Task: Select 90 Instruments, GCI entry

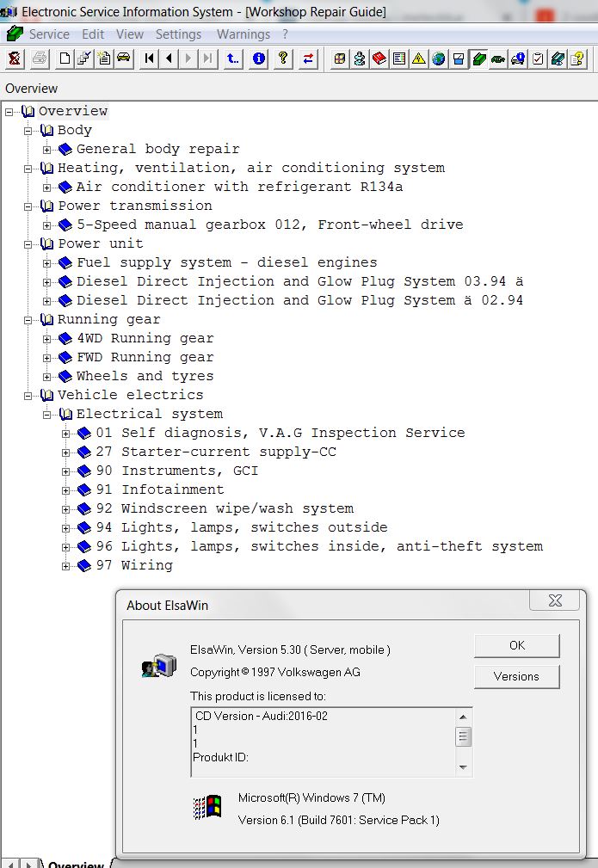Action: point(177,471)
